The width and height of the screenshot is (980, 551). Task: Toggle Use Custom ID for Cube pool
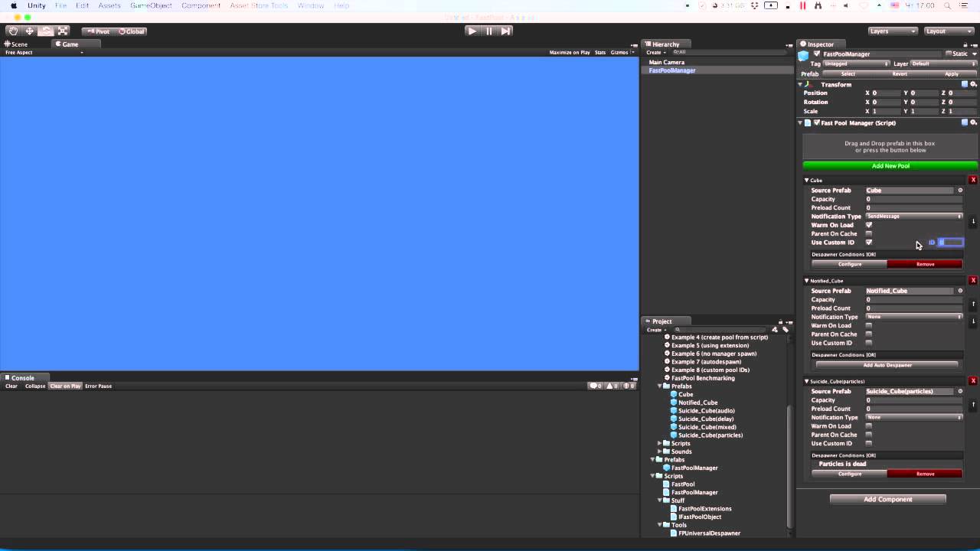[868, 243]
